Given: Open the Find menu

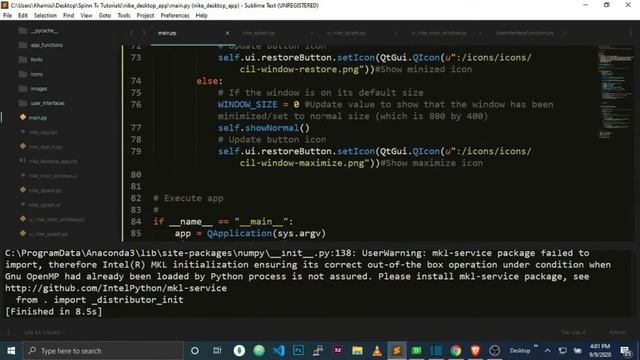Looking at the screenshot, I should [69, 16].
